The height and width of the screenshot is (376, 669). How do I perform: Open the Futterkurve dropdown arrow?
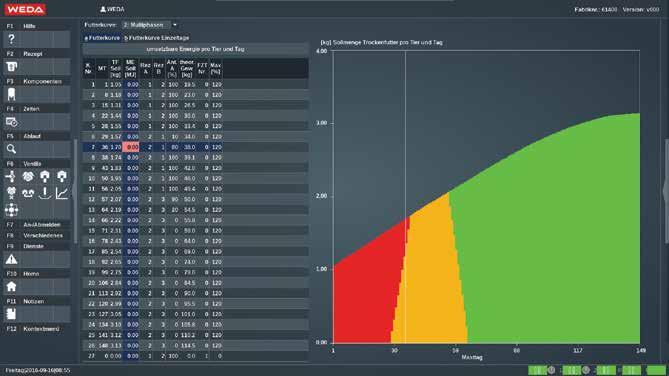coord(175,25)
